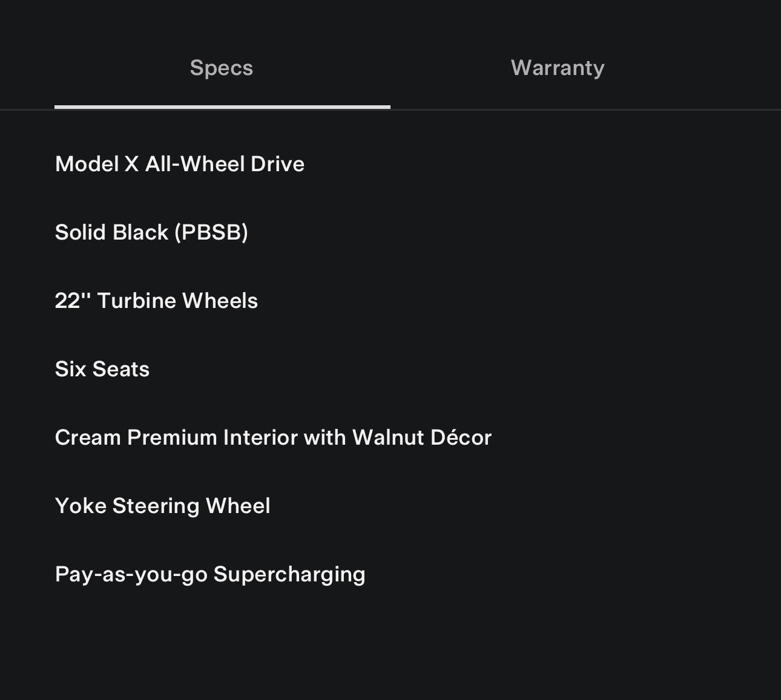This screenshot has width=781, height=700.
Task: Click the word Yoke
Action: 81,506
